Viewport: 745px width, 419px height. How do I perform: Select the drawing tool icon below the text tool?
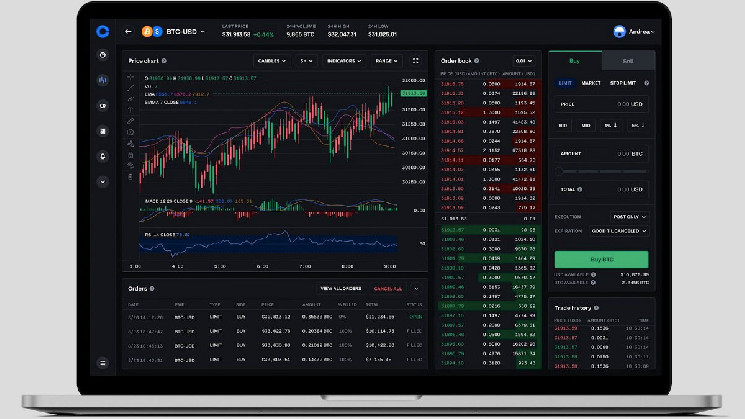[131, 121]
